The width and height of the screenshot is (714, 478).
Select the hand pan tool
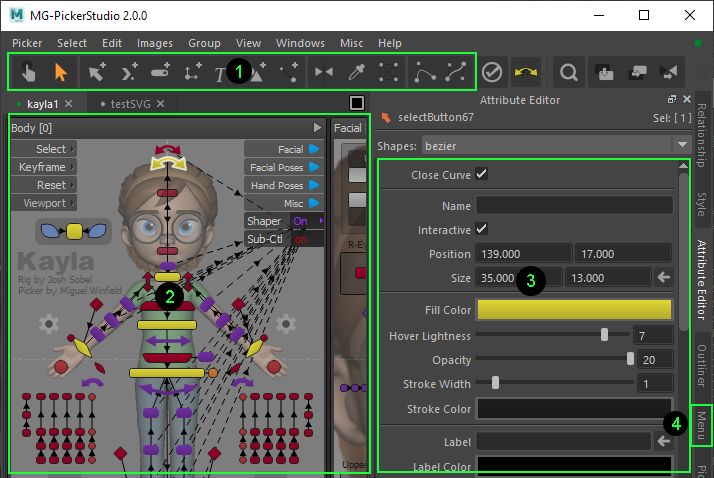tap(29, 72)
